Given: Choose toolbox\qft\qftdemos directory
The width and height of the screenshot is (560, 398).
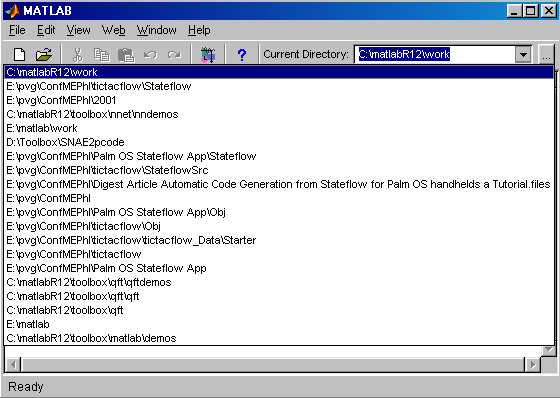Looking at the screenshot, I should [x=279, y=282].
